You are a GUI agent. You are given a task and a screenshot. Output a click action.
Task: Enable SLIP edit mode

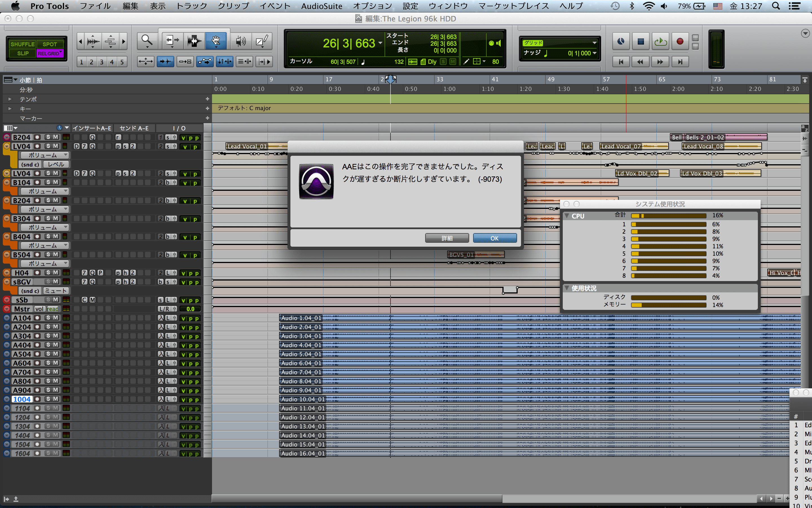23,53
